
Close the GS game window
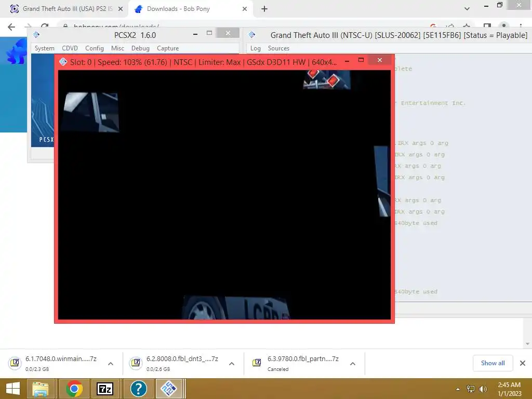[380, 60]
